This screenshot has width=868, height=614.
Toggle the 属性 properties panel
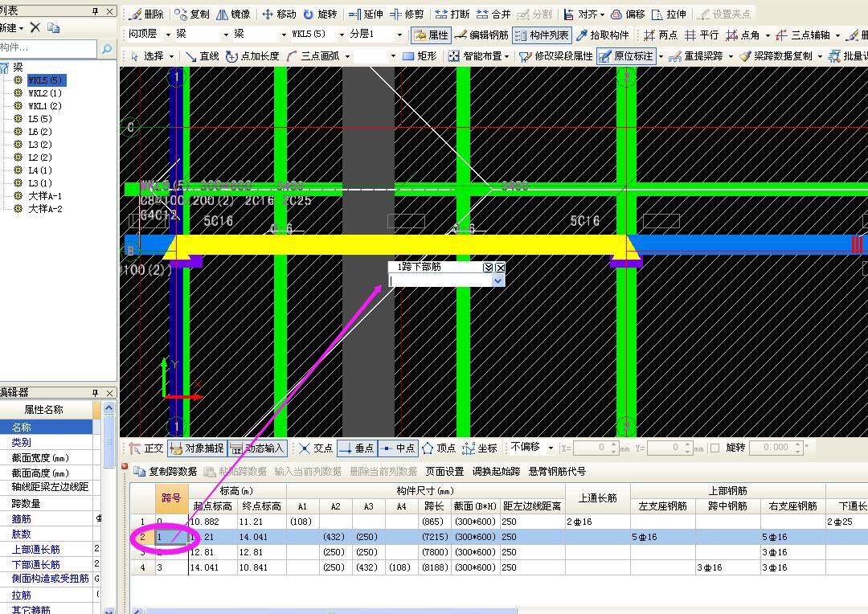[431, 35]
